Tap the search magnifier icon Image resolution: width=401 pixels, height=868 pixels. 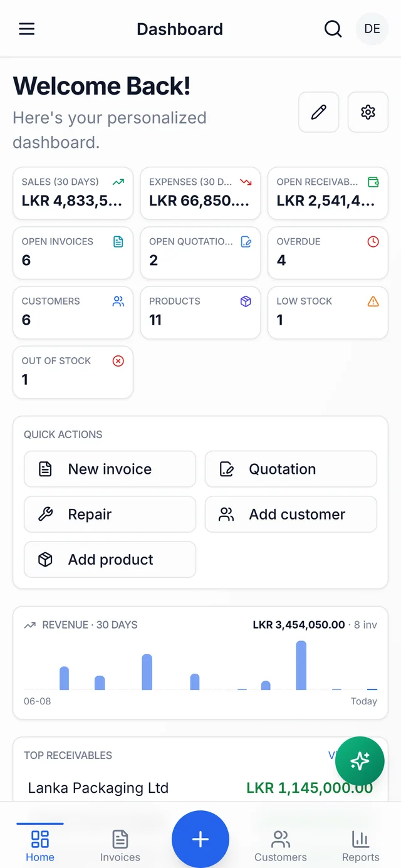pyautogui.click(x=333, y=29)
